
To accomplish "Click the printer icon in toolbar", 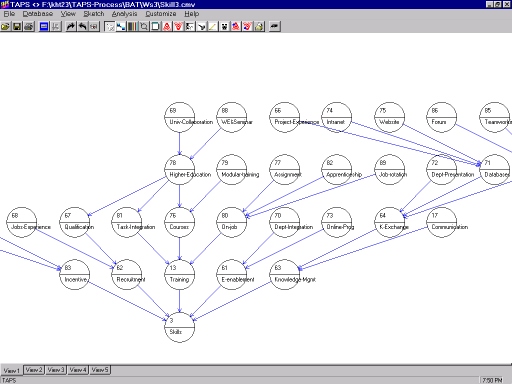I will (29, 26).
